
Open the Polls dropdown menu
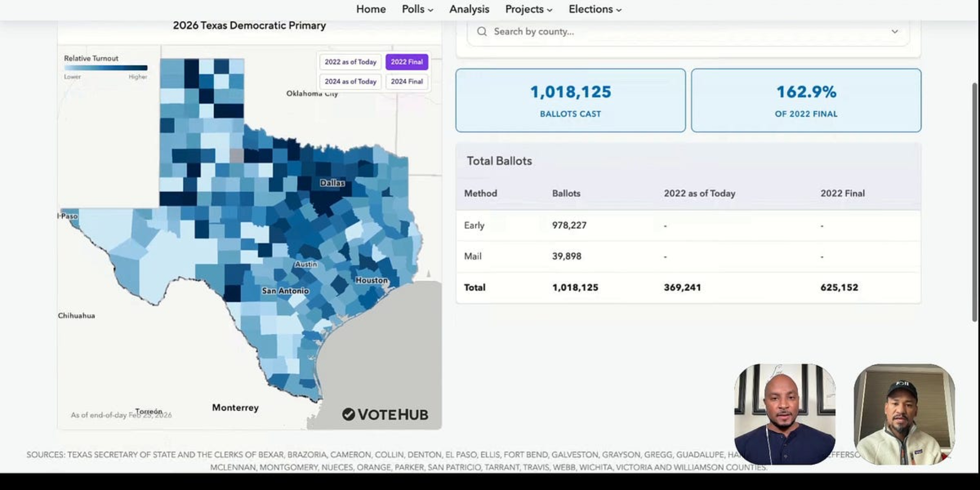[x=417, y=9]
